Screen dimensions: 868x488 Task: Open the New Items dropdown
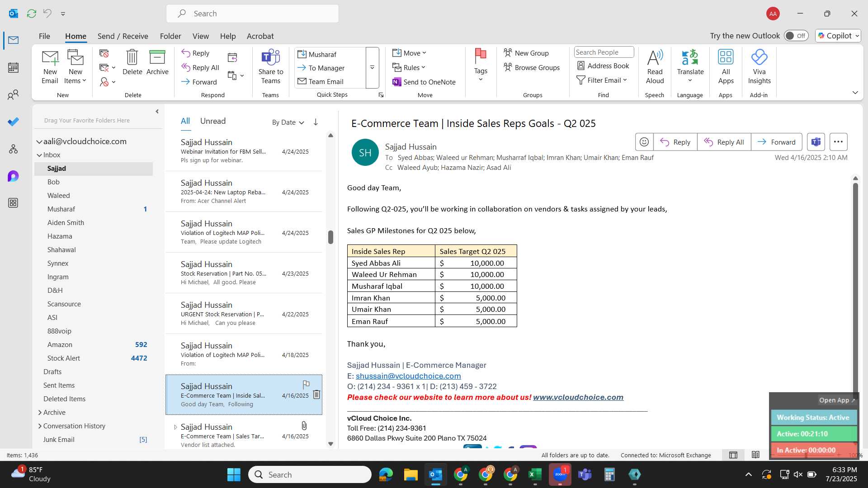point(75,67)
